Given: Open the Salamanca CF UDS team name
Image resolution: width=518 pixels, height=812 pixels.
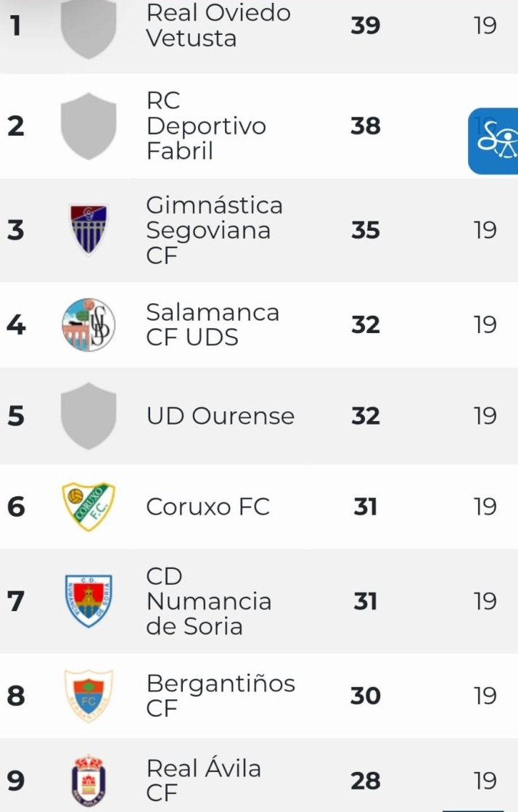Looking at the screenshot, I should tap(212, 324).
